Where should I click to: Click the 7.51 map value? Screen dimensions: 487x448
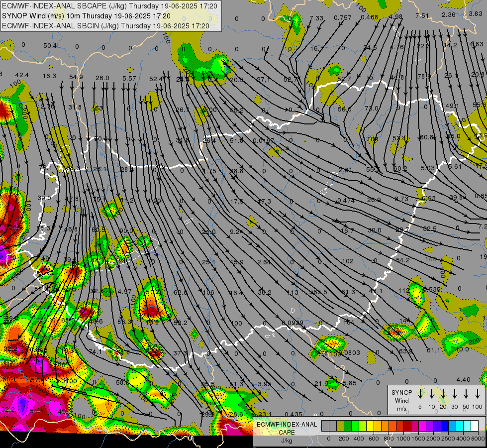(x=422, y=16)
